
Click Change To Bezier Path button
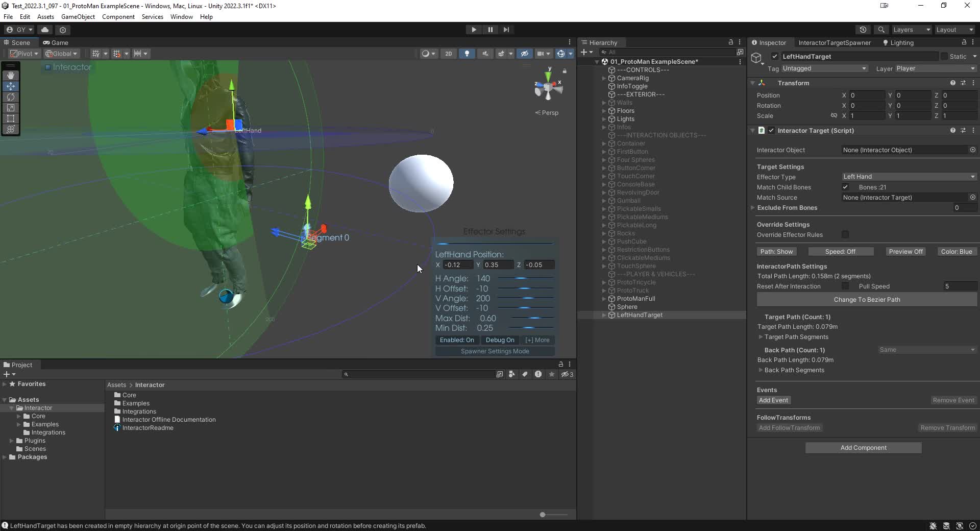click(866, 300)
